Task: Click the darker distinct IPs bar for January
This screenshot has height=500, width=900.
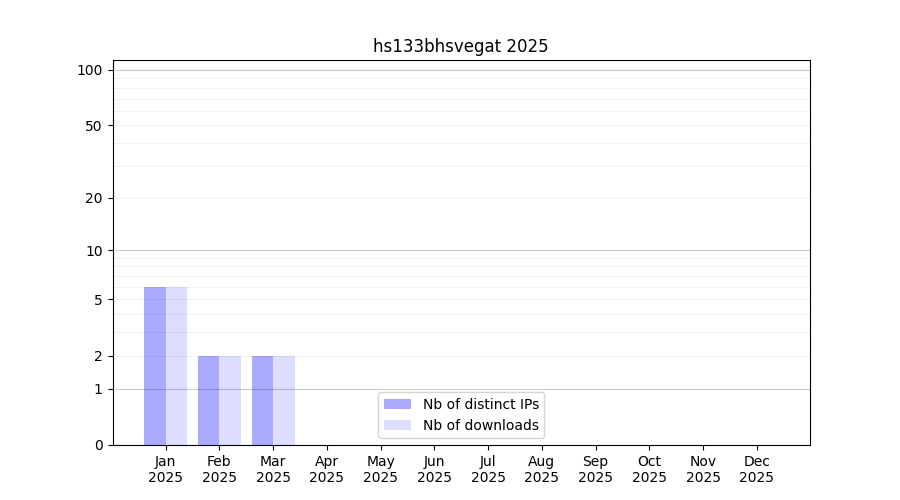Action: click(155, 366)
